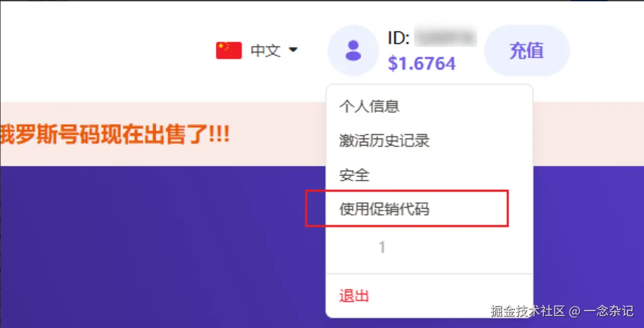
Task: Click the divider line above 退出
Action: pyautogui.click(x=429, y=274)
